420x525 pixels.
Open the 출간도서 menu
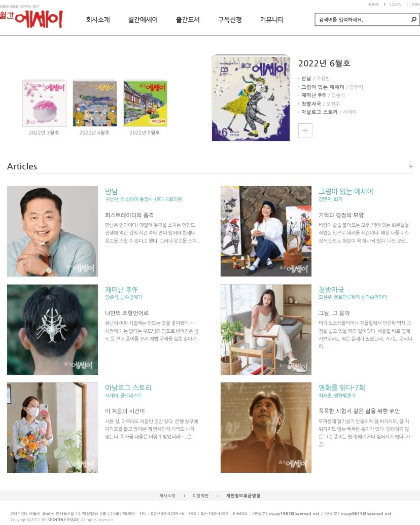188,20
